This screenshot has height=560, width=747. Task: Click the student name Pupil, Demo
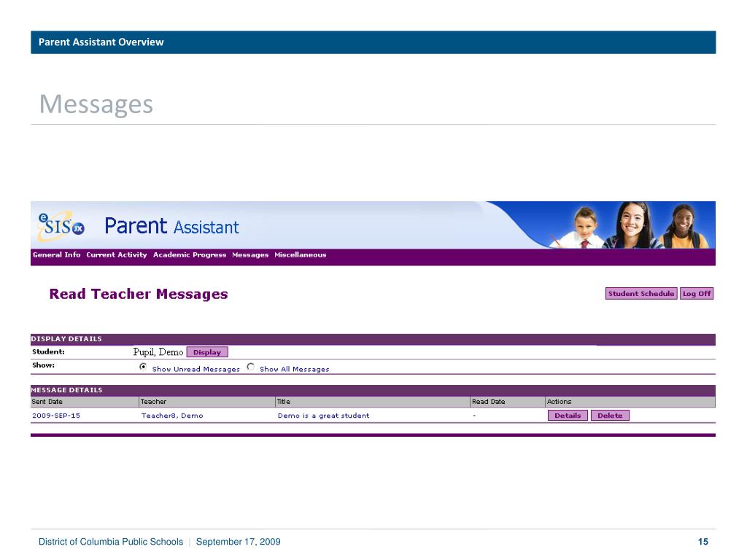158,352
